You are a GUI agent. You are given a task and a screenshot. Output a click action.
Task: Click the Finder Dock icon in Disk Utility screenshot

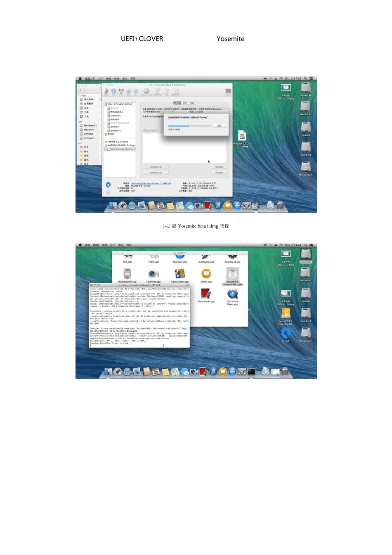point(113,205)
